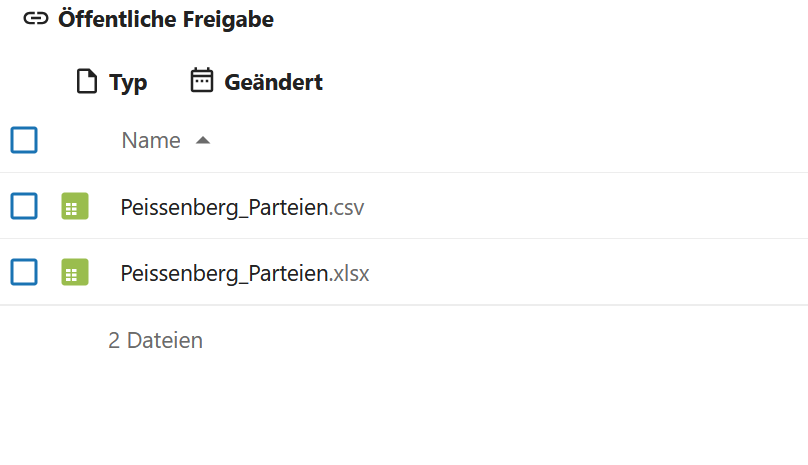This screenshot has height=465, width=808.
Task: Open the Geändert filter dropdown label
Action: (273, 82)
